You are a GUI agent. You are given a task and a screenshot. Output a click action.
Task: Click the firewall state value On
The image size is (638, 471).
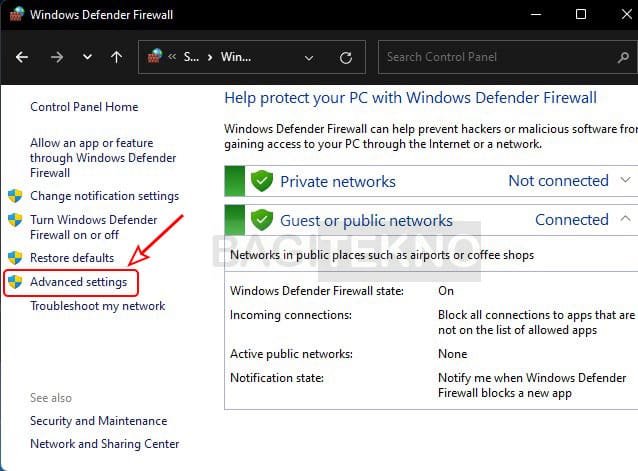pos(446,291)
